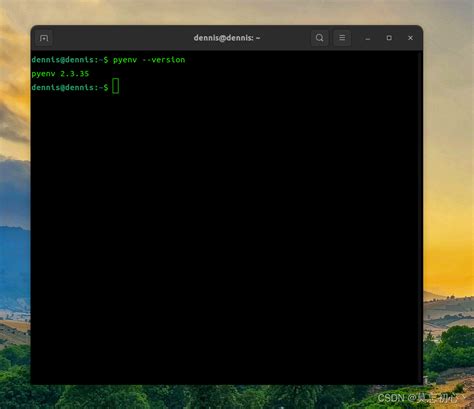
Task: Click the dennis@dennis: ~ window title
Action: point(227,38)
